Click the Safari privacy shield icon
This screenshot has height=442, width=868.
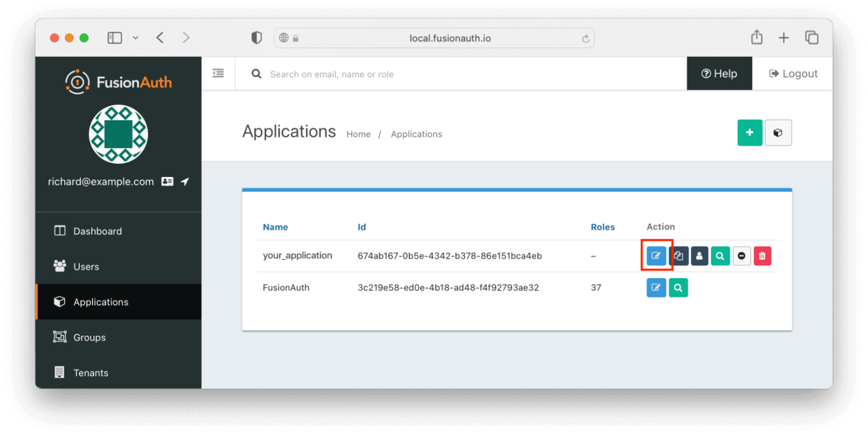pos(256,37)
